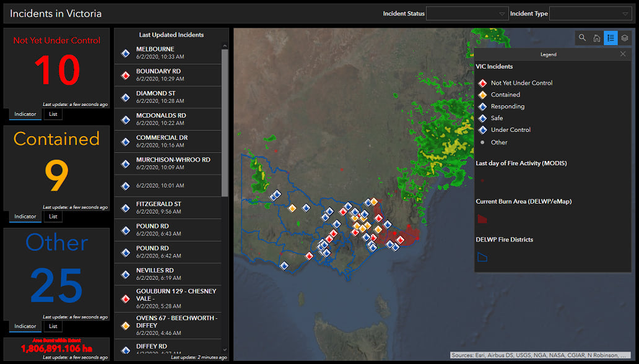
Task: Reset map to home extent
Action: pos(596,38)
